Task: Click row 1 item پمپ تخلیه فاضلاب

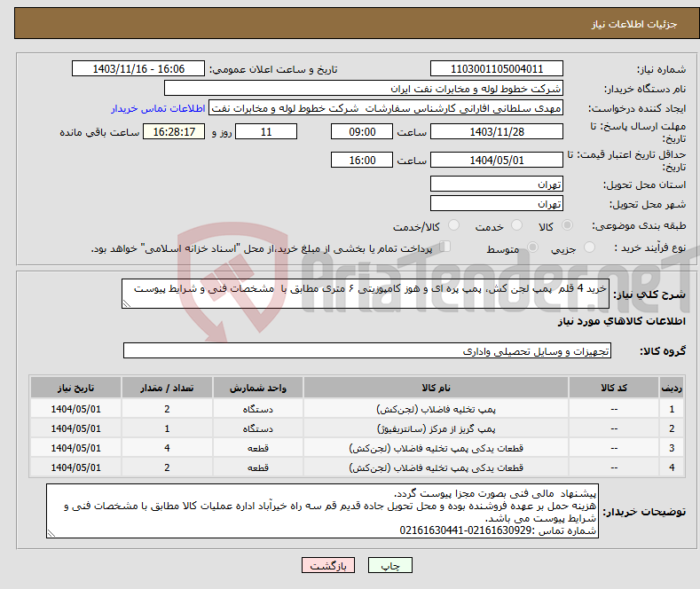Action: tap(436, 409)
